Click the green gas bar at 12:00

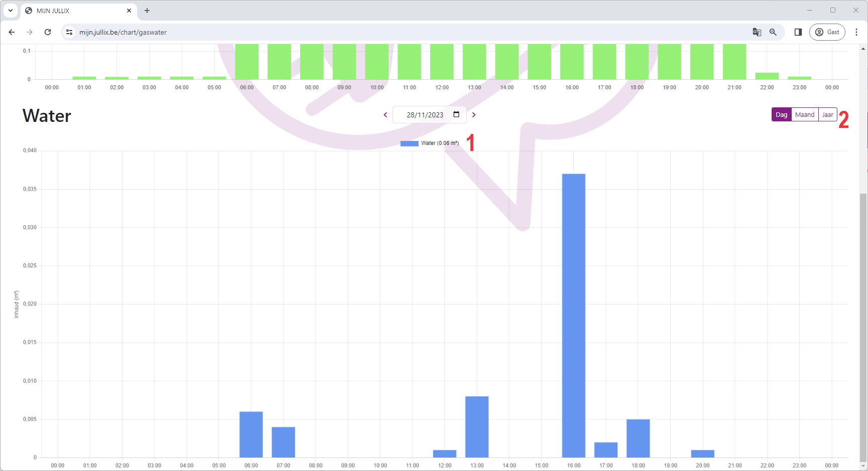442,62
